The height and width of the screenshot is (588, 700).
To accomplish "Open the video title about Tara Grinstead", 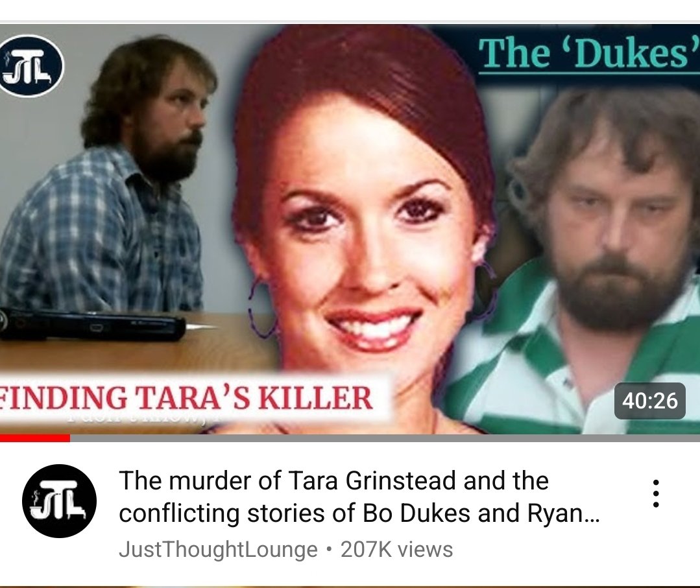I will click(x=359, y=497).
